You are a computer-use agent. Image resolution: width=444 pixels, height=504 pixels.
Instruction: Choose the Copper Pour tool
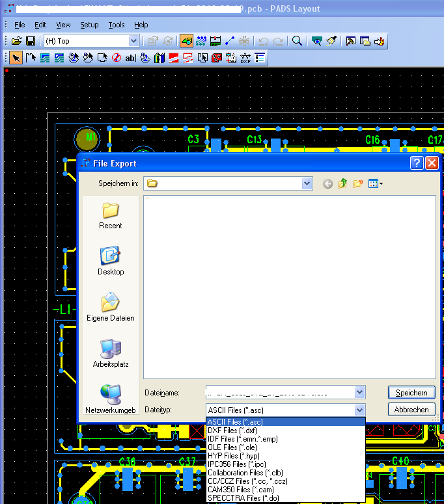tap(74, 58)
